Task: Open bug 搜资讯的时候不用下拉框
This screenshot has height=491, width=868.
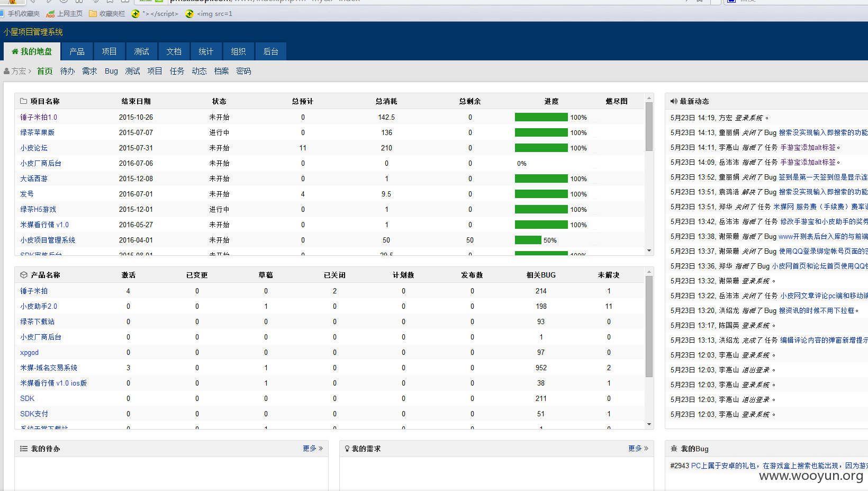Action: (816, 310)
